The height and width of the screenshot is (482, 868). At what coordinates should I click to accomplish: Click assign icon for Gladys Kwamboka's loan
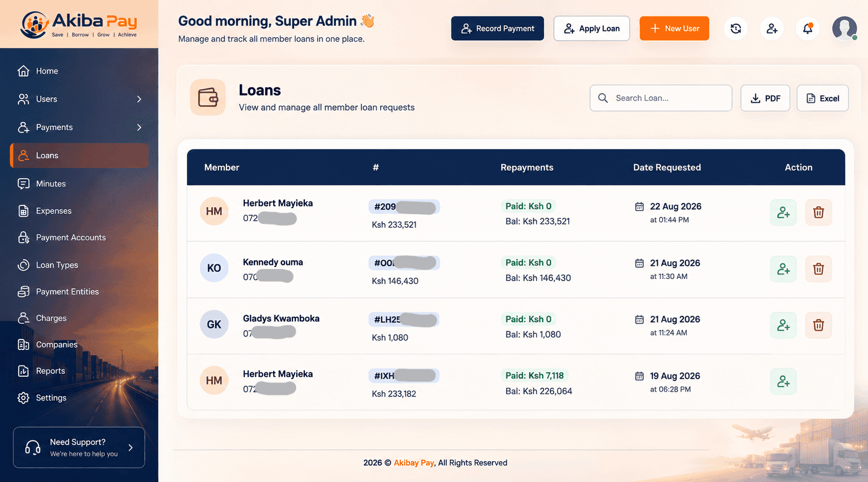[783, 325]
